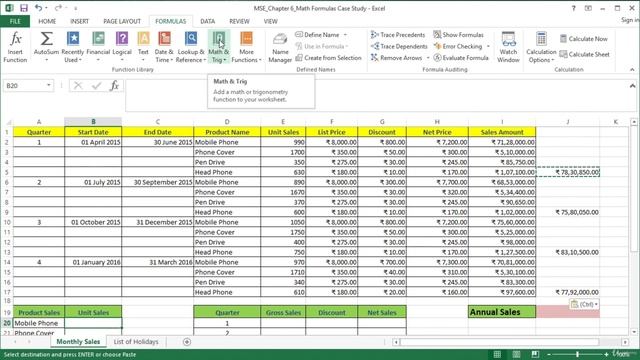
Task: Open the Recently Used functions list
Action: 73,47
